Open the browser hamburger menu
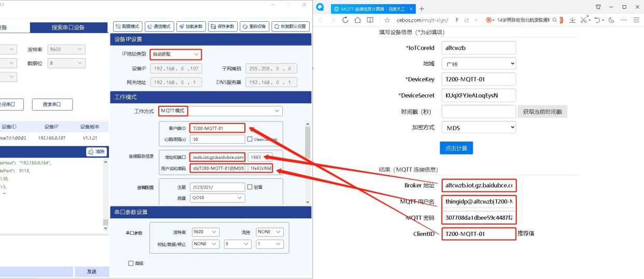This screenshot has height=279, width=644. [x=636, y=20]
